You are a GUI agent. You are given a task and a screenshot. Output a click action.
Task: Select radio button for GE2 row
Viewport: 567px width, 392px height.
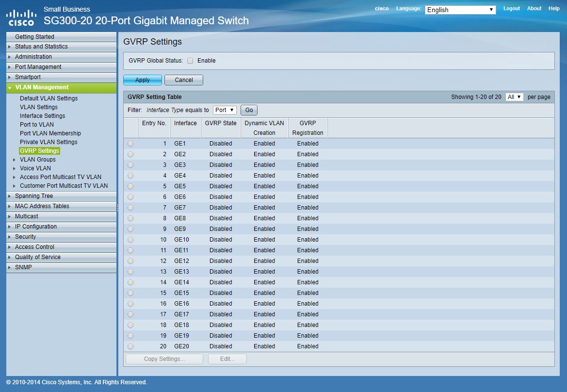(130, 154)
